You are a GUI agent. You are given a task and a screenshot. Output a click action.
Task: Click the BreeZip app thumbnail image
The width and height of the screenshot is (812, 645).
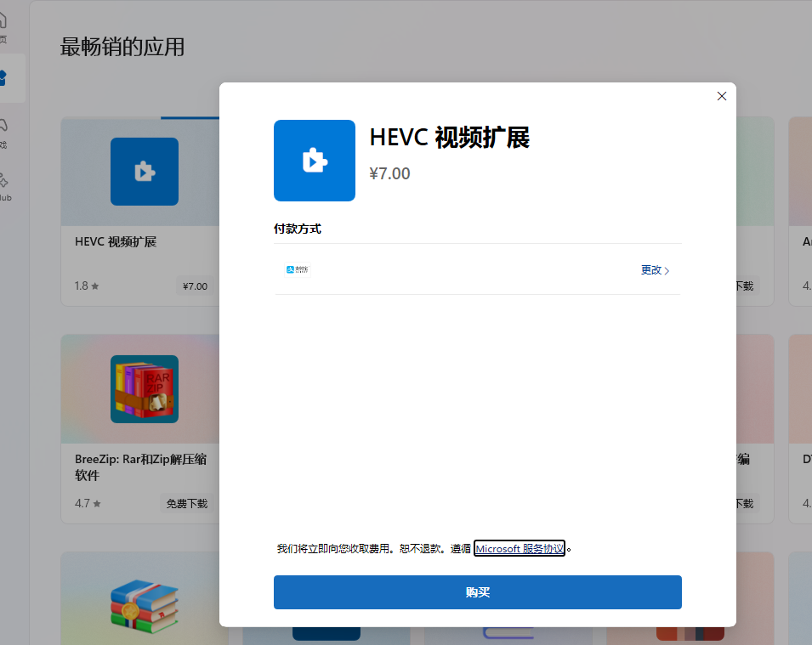coord(144,388)
